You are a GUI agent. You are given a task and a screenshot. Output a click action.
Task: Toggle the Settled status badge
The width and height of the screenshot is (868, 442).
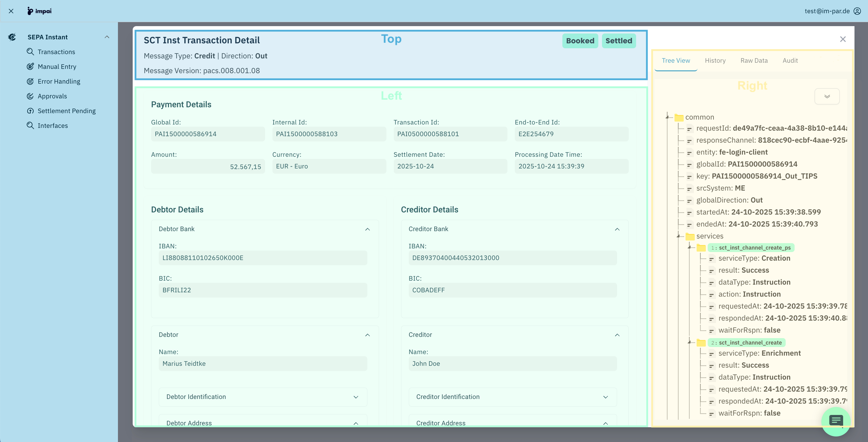click(619, 41)
